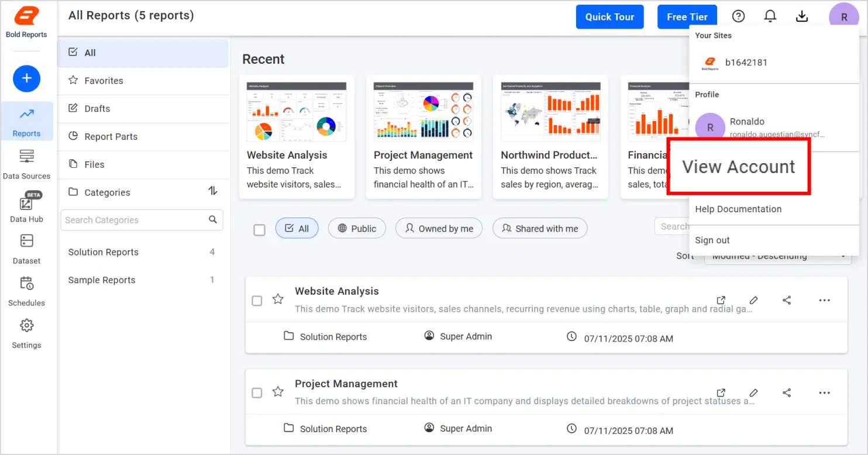Check the Website Analysis row checkbox

coord(257,301)
